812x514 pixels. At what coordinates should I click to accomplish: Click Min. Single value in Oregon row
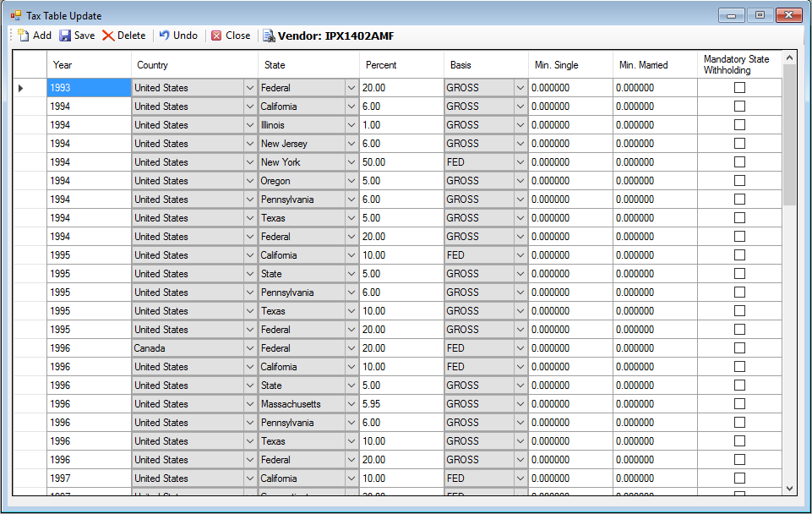(x=570, y=181)
